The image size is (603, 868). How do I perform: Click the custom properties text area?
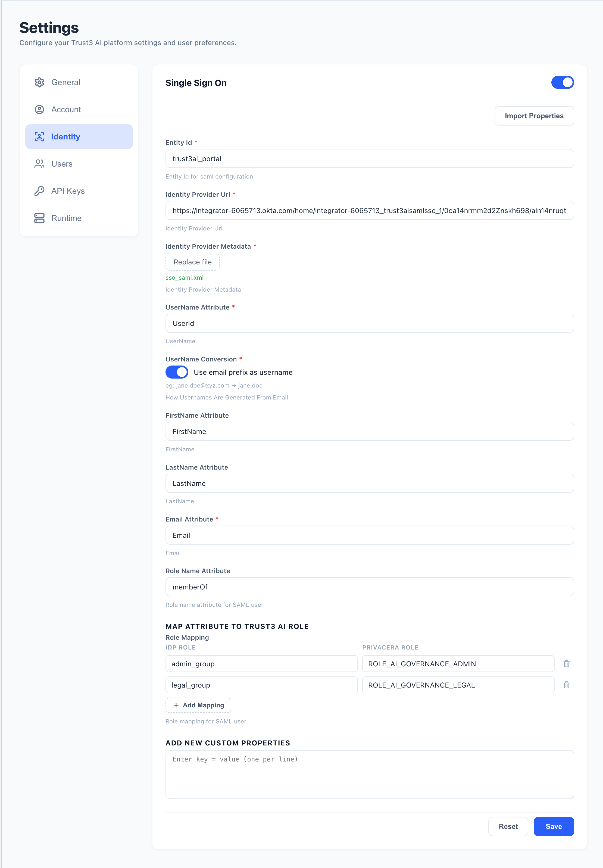tap(370, 775)
